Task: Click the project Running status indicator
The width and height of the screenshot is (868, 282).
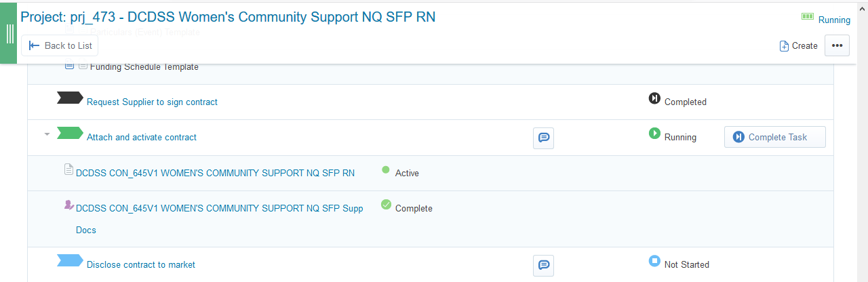Action: tap(826, 20)
